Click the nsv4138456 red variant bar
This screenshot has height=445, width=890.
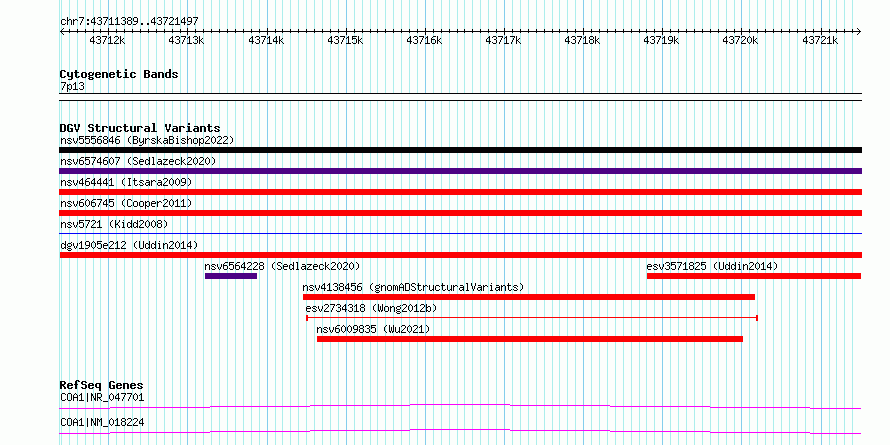tap(529, 297)
